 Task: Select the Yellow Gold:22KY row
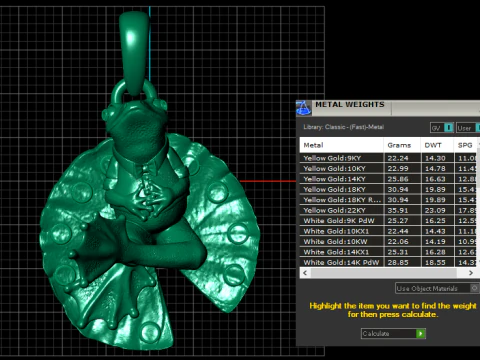pos(388,210)
